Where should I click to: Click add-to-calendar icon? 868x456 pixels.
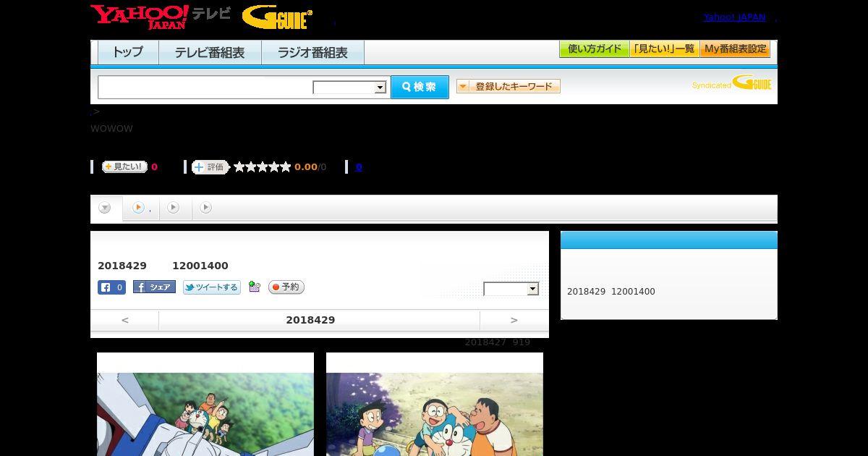(254, 287)
